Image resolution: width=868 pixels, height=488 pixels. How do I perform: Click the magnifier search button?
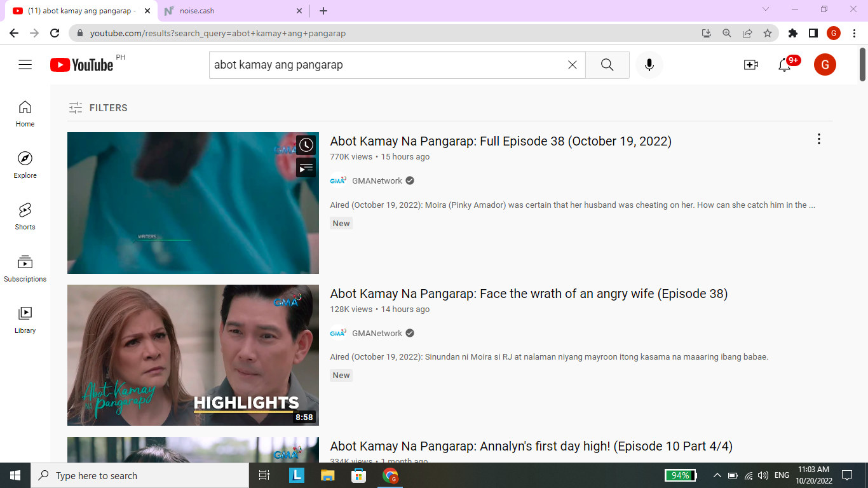[607, 65]
